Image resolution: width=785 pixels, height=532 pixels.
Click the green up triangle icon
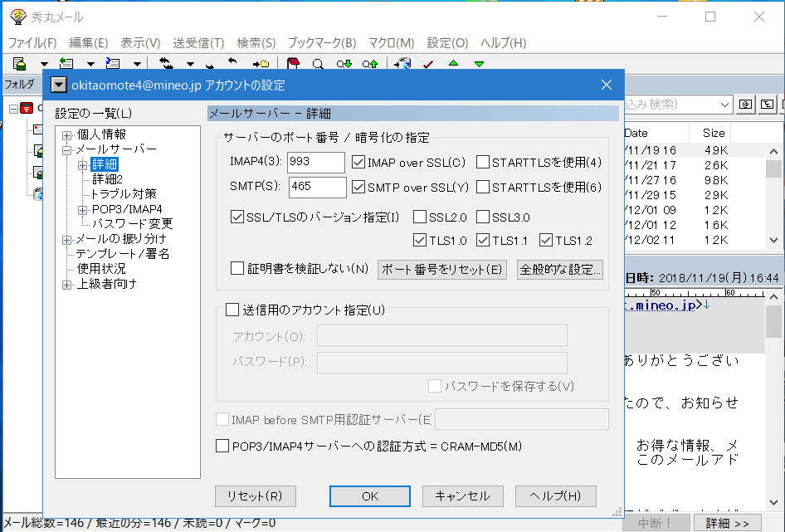(x=453, y=64)
